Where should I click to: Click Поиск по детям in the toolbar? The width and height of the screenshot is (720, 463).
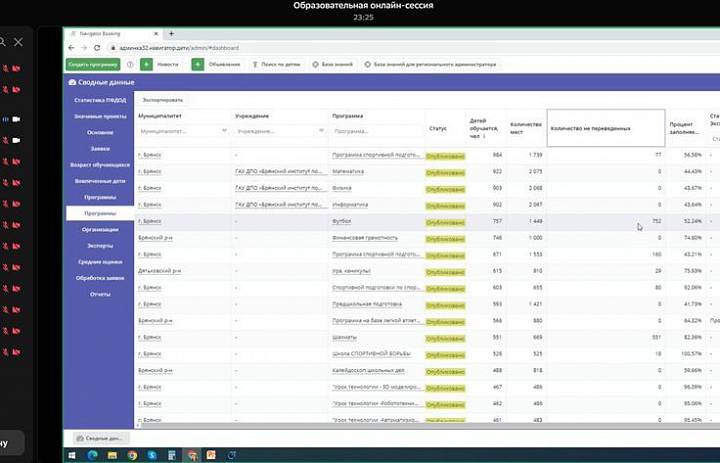(x=276, y=65)
